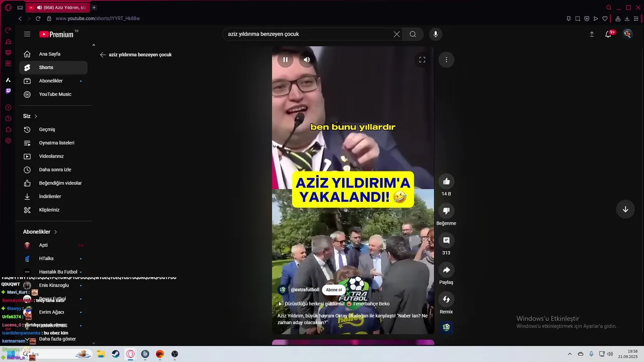644x362 pixels.
Task: Open İndirilenler
Action: coord(53,197)
